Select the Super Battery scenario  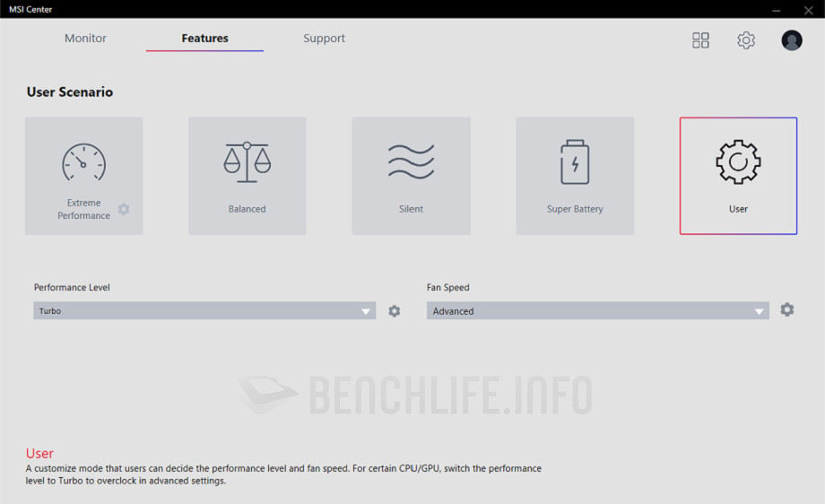[x=575, y=176]
